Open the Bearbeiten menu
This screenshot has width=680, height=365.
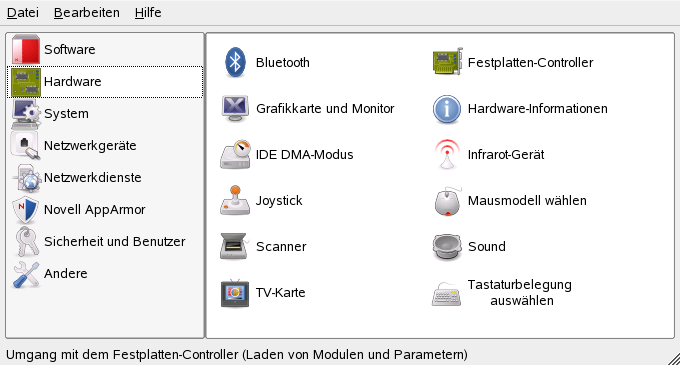[87, 13]
